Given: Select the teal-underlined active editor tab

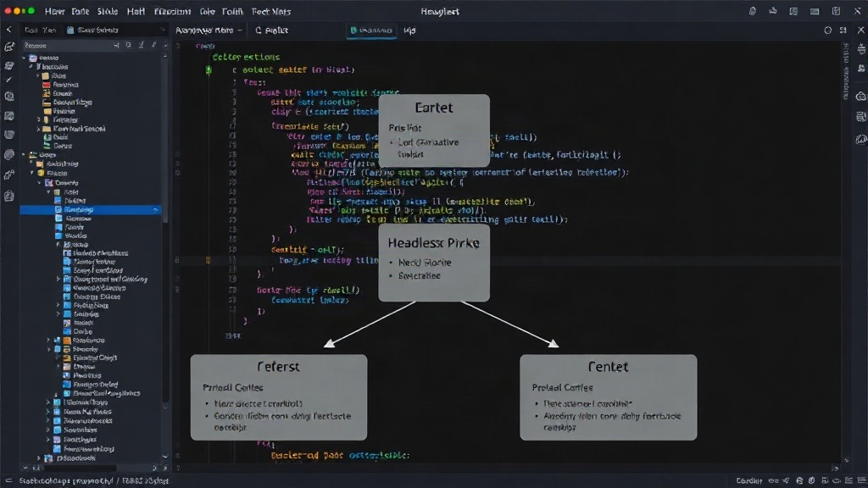Looking at the screenshot, I should click(x=371, y=30).
